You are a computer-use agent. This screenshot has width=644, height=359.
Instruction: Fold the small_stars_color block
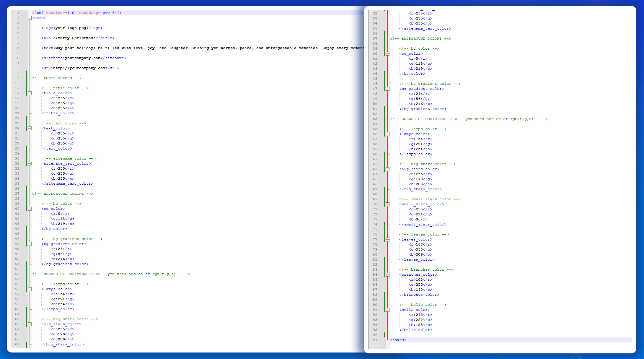[x=387, y=204]
